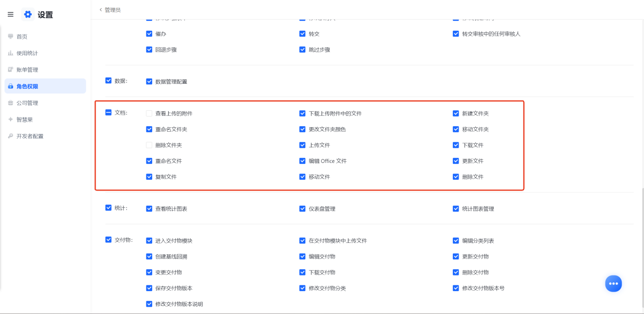644x314 pixels.
Task: Click the 管理员 breadcrumb link
Action: (112, 10)
